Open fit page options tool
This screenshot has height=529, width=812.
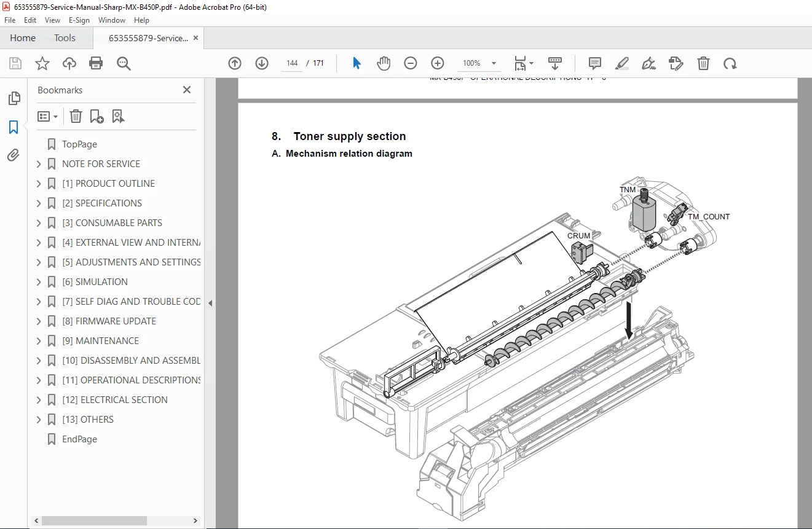click(524, 63)
